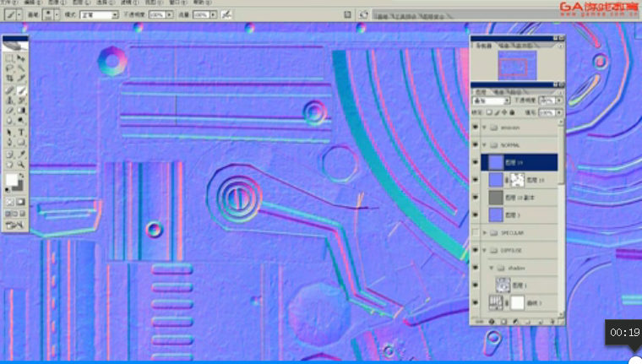Collapse the shadow subgroup
Viewport: 642px width, 364px height.
[x=492, y=268]
